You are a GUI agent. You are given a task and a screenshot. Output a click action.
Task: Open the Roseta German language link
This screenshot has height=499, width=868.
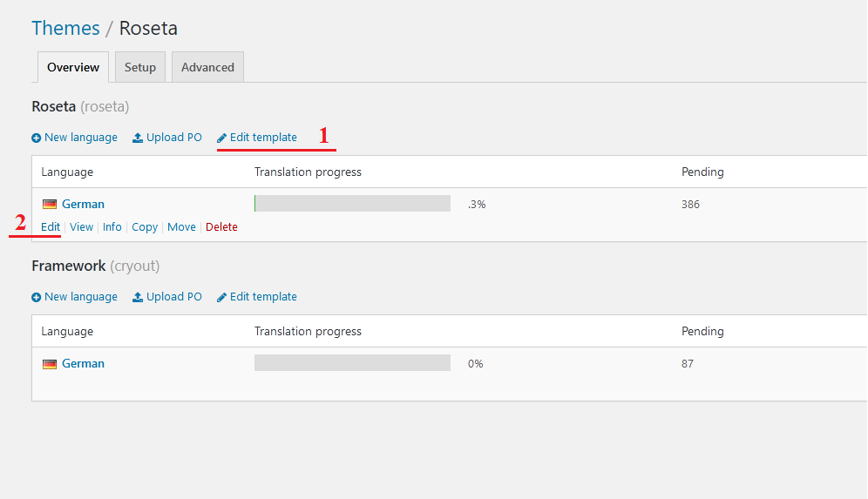tap(83, 204)
